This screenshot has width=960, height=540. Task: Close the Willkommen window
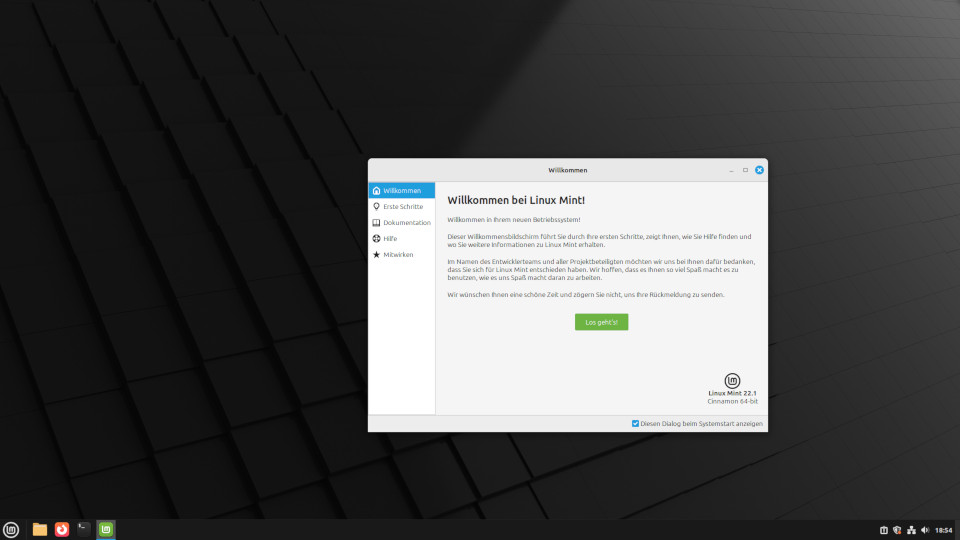(x=759, y=170)
